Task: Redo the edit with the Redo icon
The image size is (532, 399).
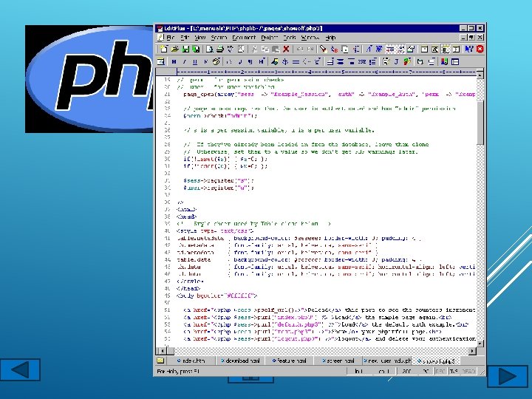Action: coord(310,50)
